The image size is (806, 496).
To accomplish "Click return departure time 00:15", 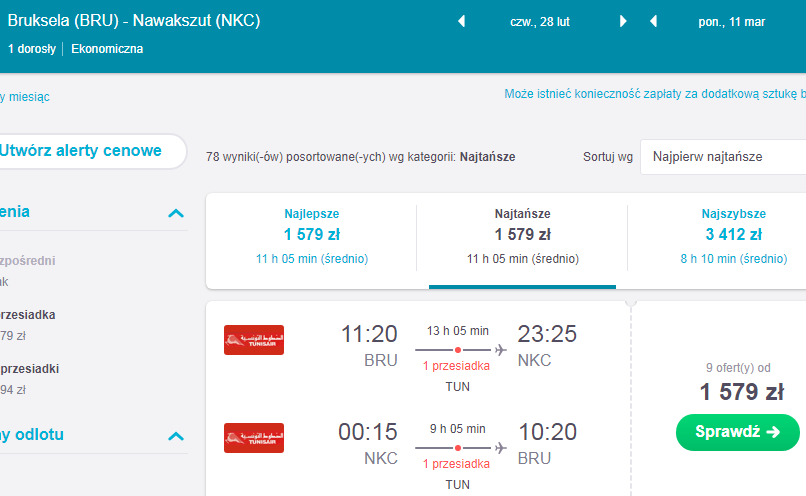I will coord(368,432).
